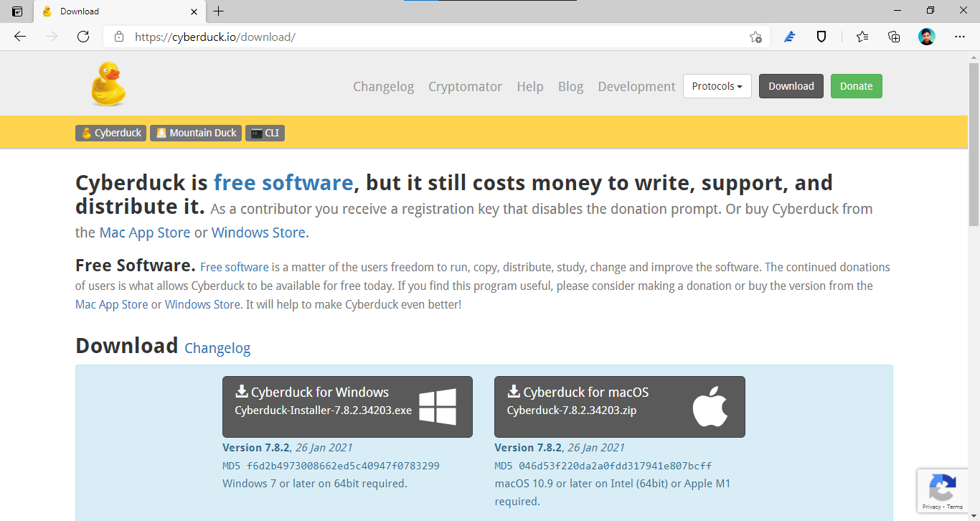Open the Cryptomator nav item
The height and width of the screenshot is (521, 980).
pos(465,86)
